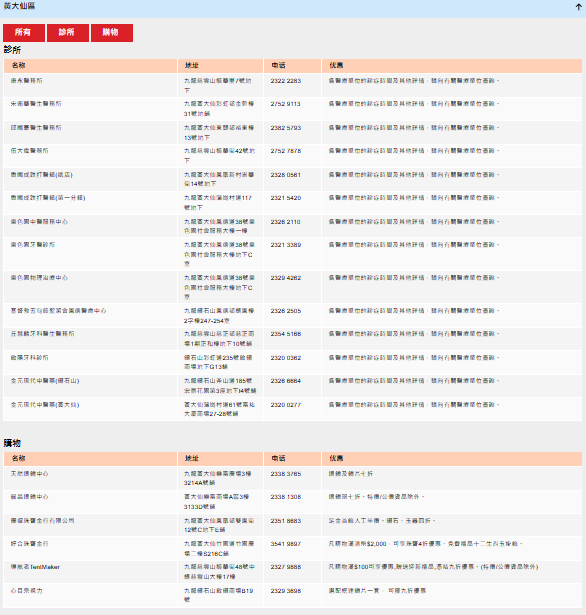Click the phone number 2338 3785
The width and height of the screenshot is (586, 615).
point(286,474)
